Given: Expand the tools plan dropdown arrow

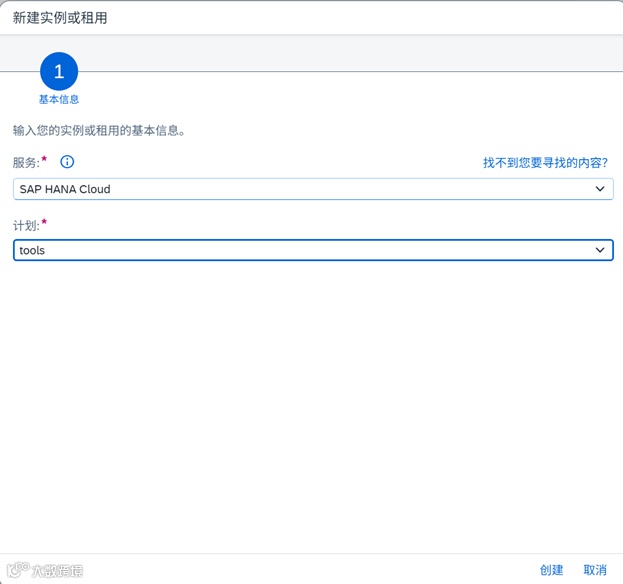Looking at the screenshot, I should click(600, 250).
